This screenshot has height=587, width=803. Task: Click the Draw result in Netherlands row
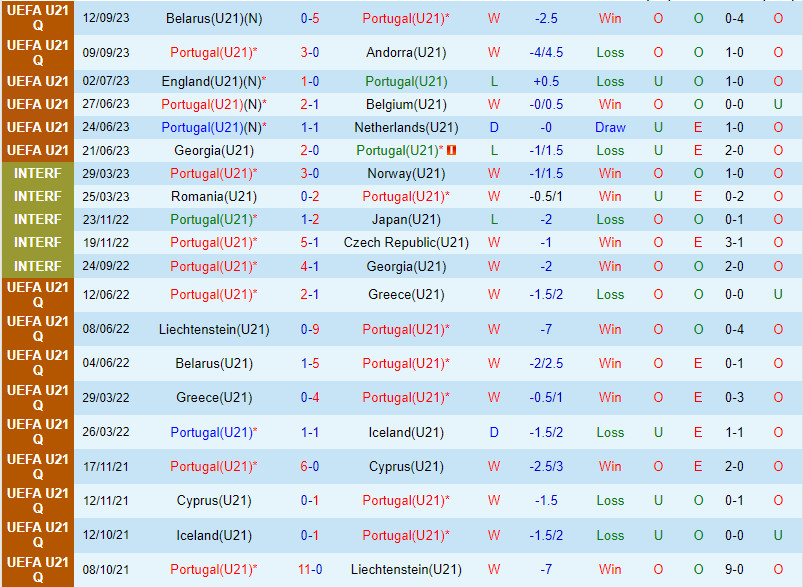(x=610, y=127)
